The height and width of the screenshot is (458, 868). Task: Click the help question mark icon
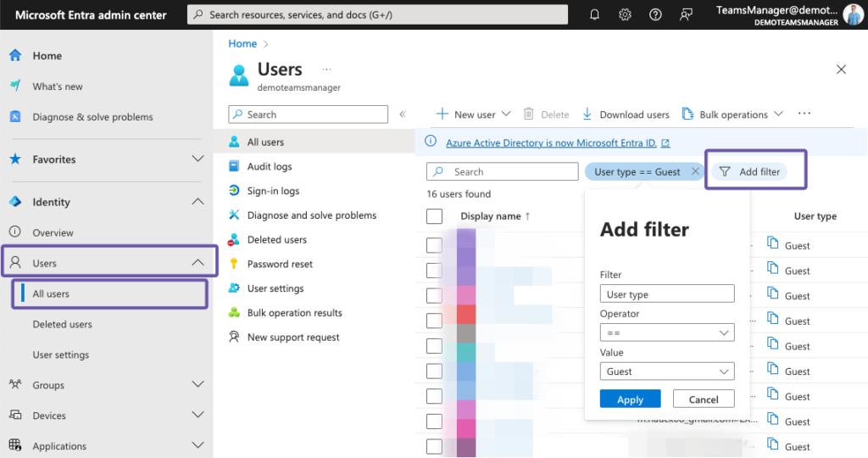pyautogui.click(x=655, y=14)
